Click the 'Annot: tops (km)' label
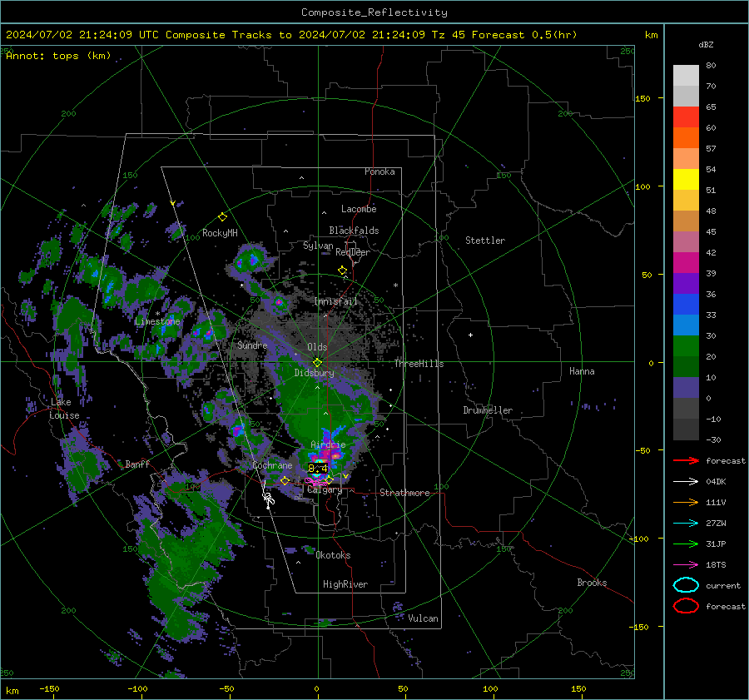This screenshot has height=700, width=749. point(58,56)
